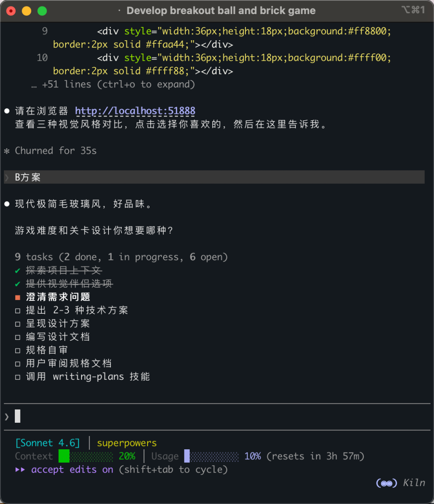Click the chevron beside the B方案 message

[7, 177]
